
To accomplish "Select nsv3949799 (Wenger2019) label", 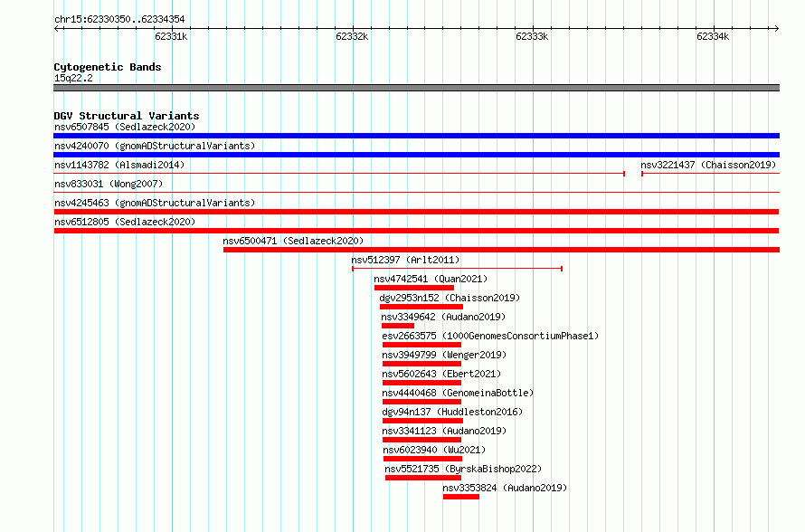I will pos(444,355).
